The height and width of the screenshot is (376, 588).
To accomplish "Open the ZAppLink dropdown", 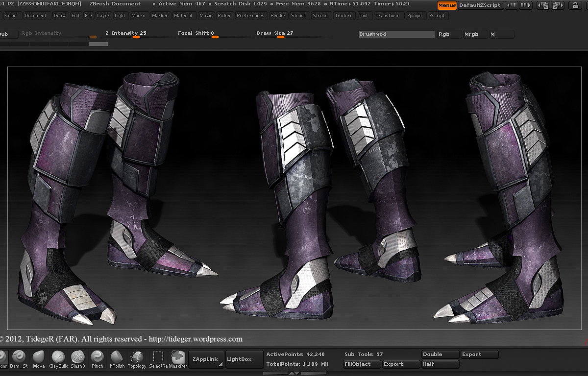I will coord(206,359).
